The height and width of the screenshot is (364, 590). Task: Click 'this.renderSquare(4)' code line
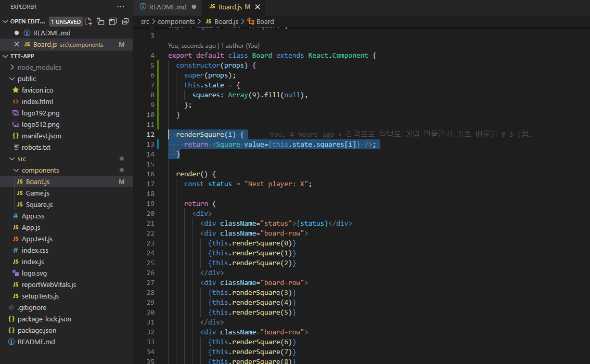(252, 302)
